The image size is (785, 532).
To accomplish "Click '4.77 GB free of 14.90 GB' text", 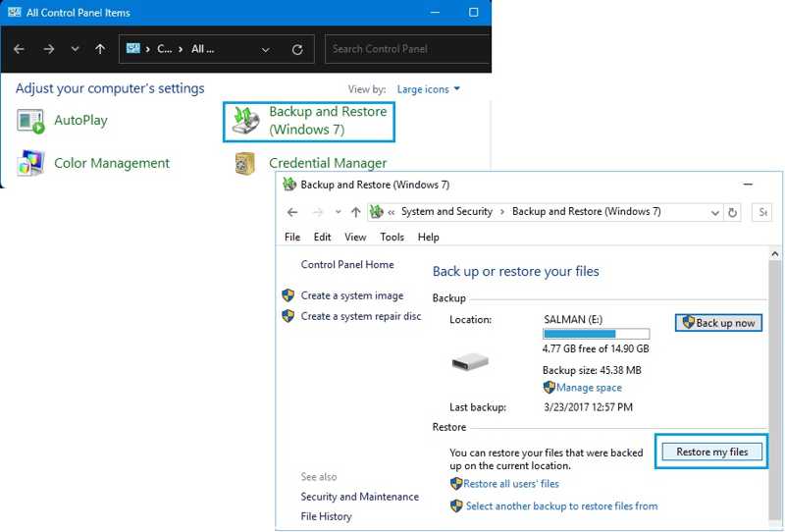I will pos(596,348).
